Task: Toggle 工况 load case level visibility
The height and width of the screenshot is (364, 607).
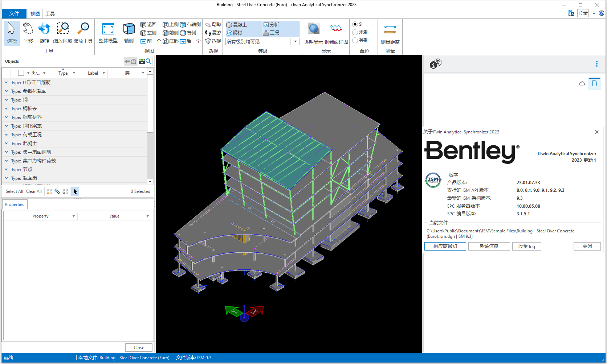Action: [281, 33]
